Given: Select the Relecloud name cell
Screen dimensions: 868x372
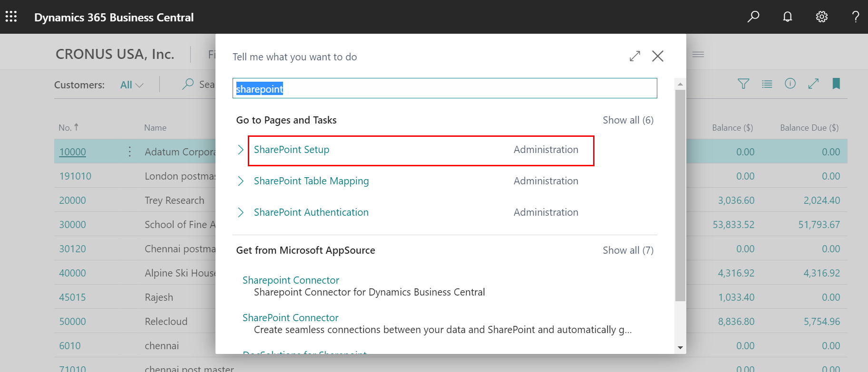Looking at the screenshot, I should click(x=166, y=322).
